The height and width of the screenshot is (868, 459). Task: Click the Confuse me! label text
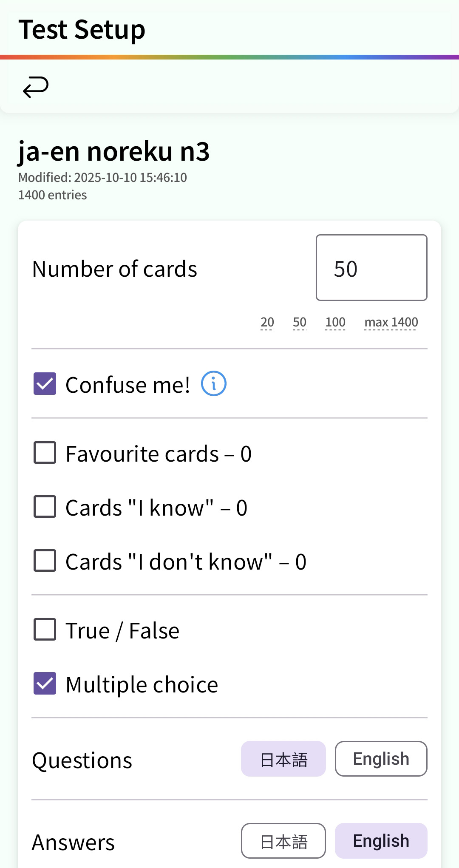point(127,385)
